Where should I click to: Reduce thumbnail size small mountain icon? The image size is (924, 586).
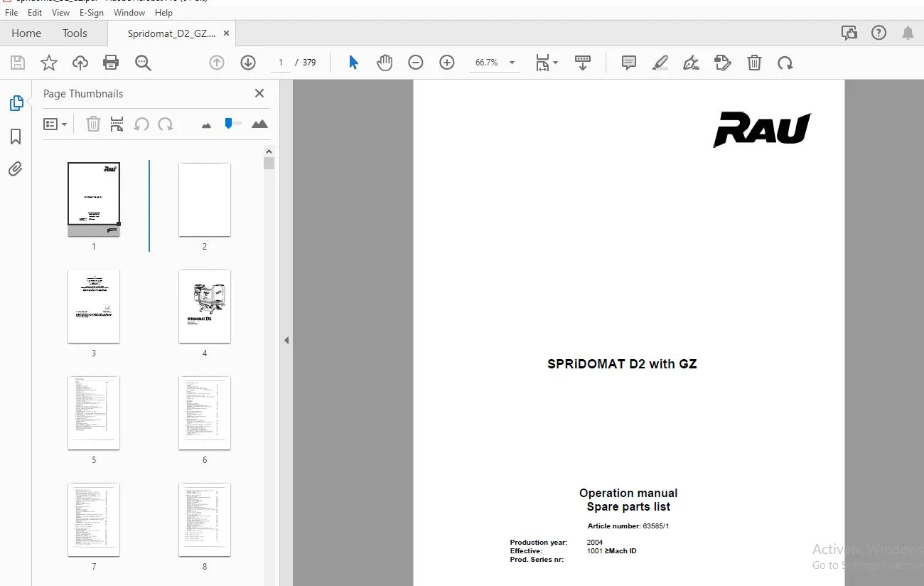[206, 125]
